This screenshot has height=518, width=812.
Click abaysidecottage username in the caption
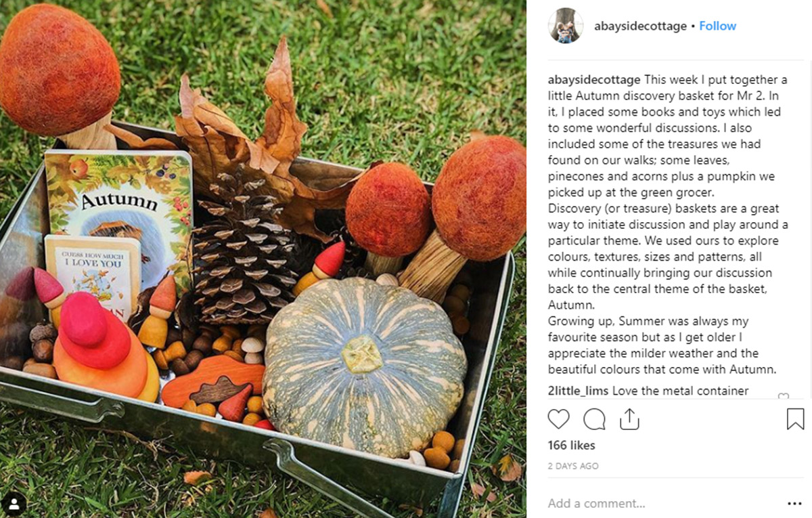594,79
